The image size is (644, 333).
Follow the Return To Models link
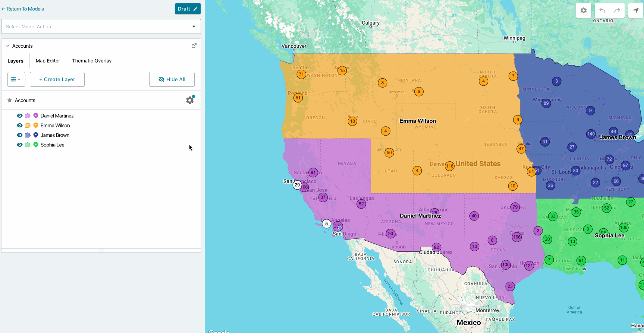(23, 9)
